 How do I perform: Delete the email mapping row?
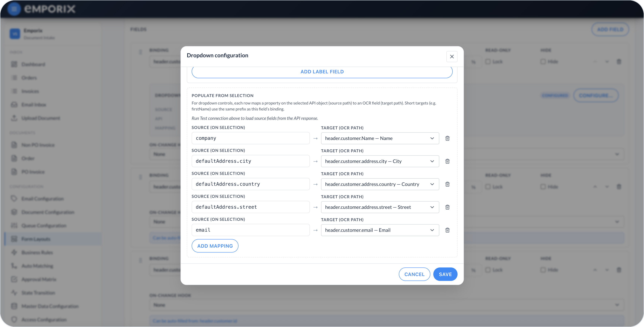pos(447,230)
